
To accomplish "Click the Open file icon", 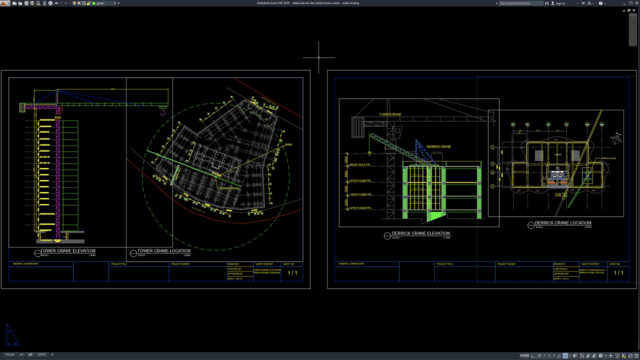I will point(20,3).
